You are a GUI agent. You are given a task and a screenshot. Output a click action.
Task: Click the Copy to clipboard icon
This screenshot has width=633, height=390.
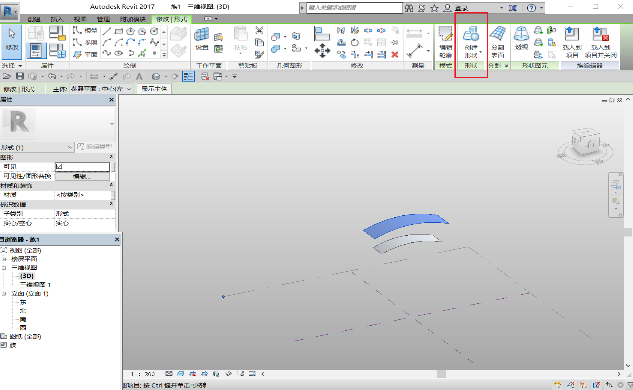[259, 42]
